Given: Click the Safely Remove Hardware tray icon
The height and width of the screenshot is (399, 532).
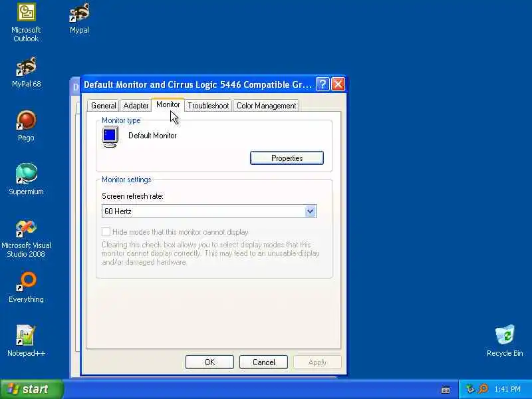Looking at the screenshot, I should click(470, 389).
